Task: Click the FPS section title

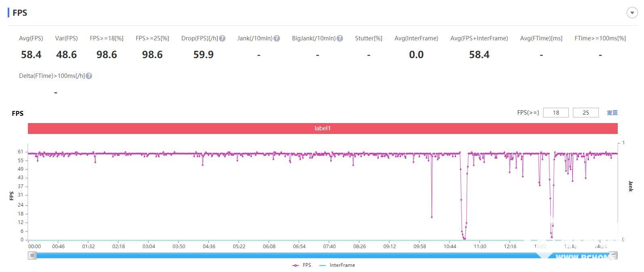Action: click(20, 13)
